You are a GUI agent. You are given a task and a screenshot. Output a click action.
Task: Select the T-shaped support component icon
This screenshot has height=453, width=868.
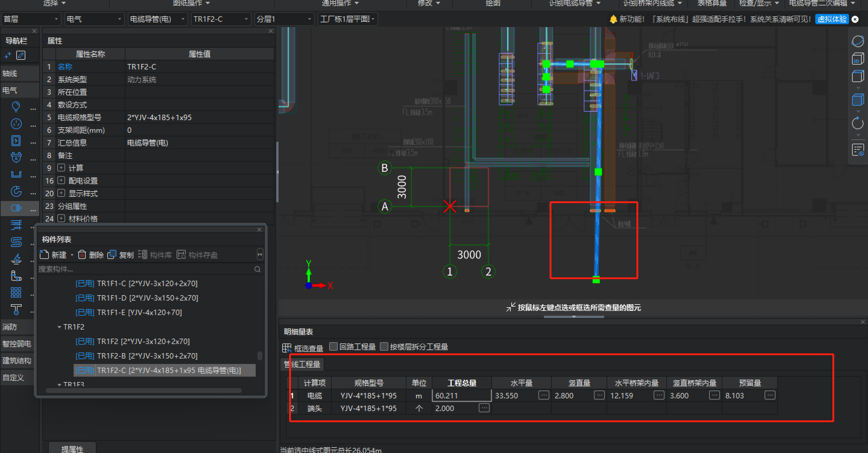click(x=16, y=309)
